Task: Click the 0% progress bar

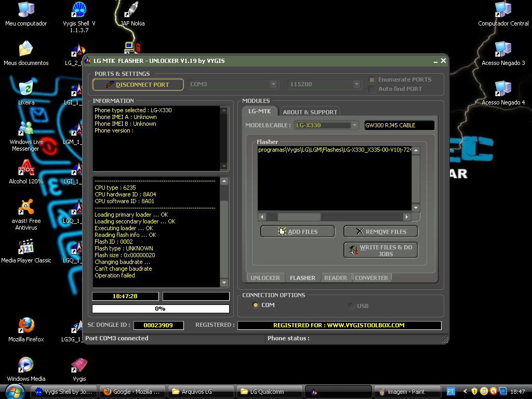Action: tap(161, 309)
